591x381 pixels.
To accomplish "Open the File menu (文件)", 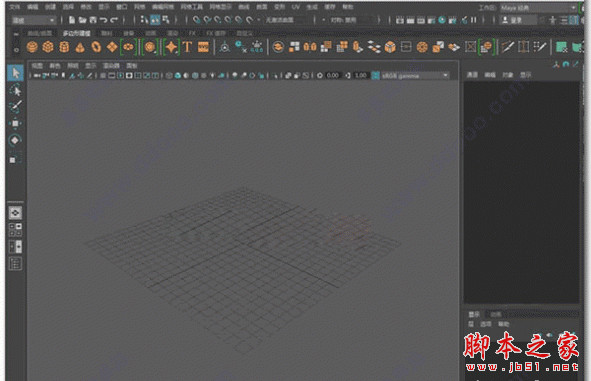I will pyautogui.click(x=14, y=7).
